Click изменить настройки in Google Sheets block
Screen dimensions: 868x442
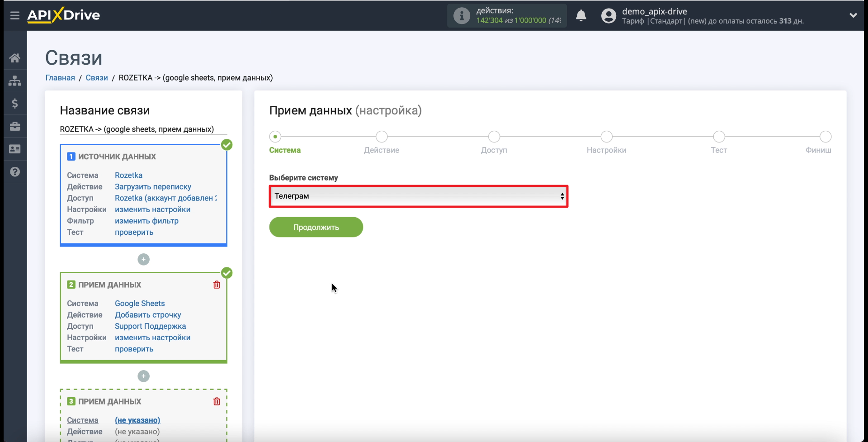pyautogui.click(x=152, y=337)
